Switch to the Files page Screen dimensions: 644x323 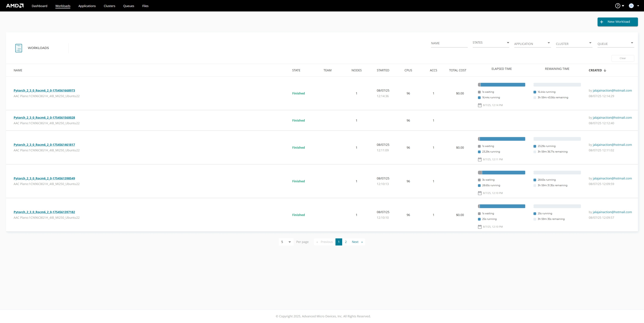145,6
